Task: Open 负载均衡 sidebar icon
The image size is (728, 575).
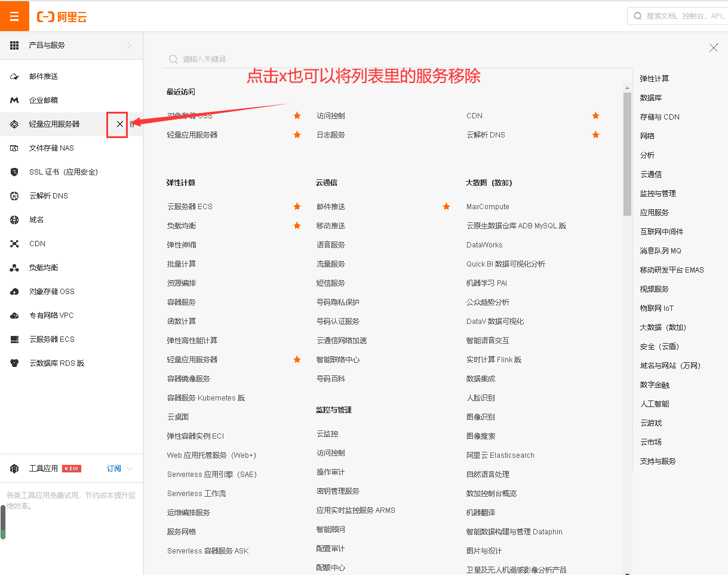Action: tap(14, 268)
